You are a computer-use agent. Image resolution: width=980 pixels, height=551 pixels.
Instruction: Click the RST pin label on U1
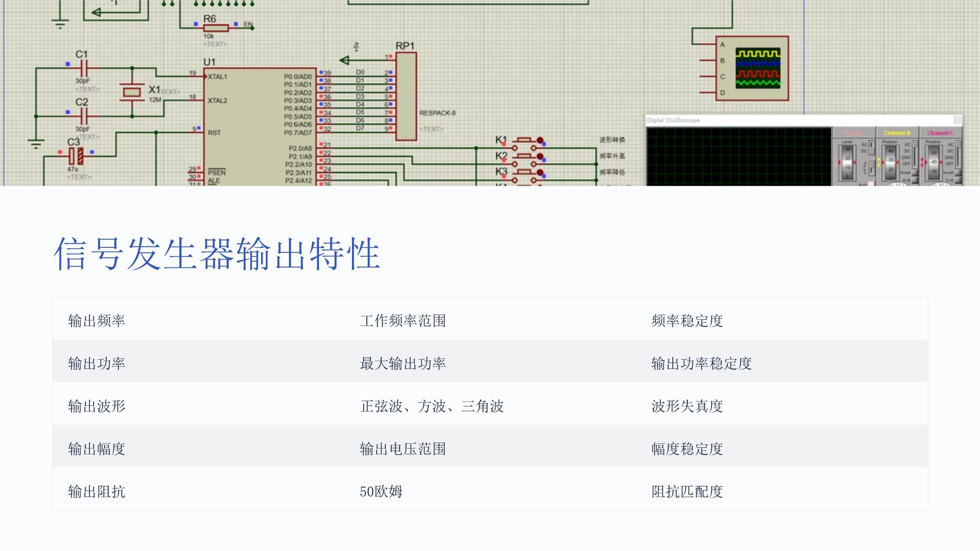point(214,133)
